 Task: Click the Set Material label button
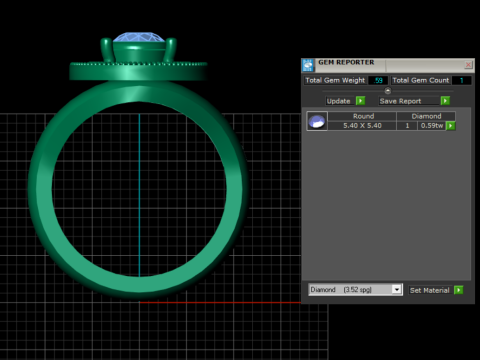431,290
